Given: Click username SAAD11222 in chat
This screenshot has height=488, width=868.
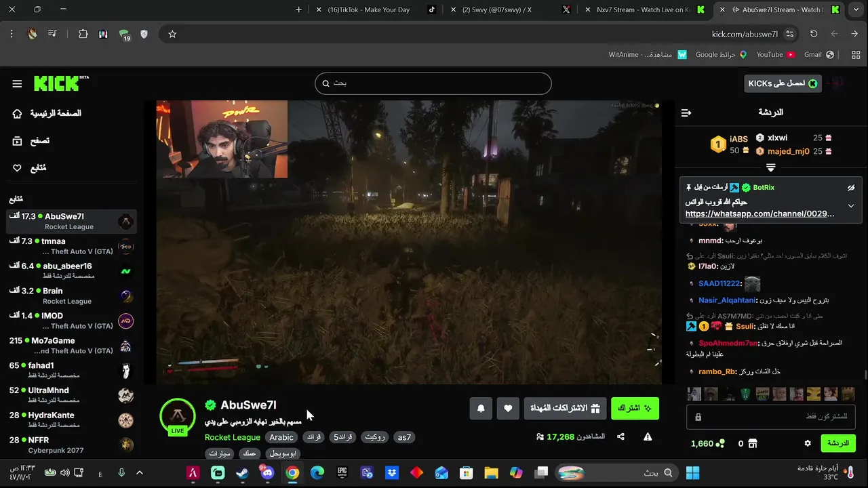Looking at the screenshot, I should coord(719,283).
